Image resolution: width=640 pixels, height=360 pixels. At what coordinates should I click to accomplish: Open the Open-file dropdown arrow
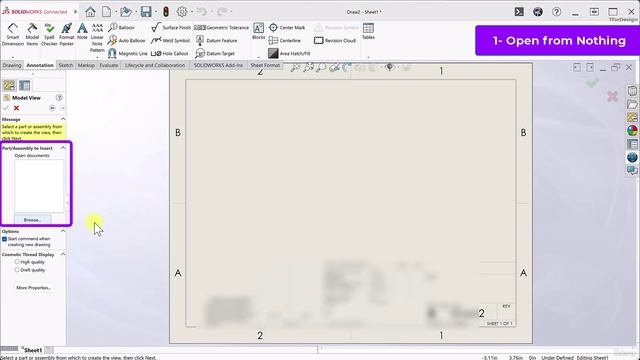pyautogui.click(x=136, y=12)
